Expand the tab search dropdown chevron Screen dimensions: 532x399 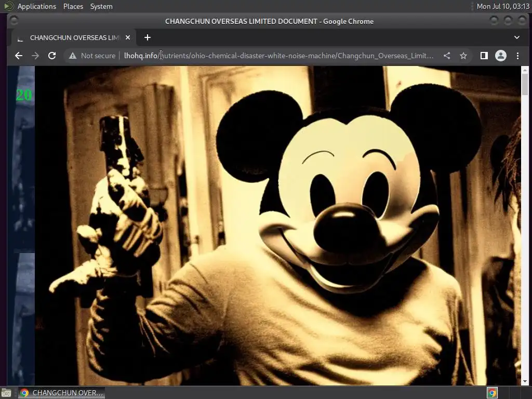click(517, 37)
